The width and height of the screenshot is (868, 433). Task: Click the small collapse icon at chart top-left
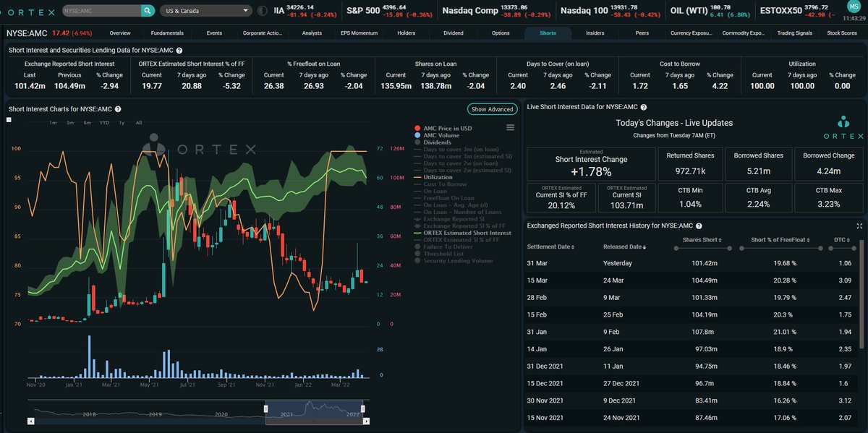coord(10,119)
